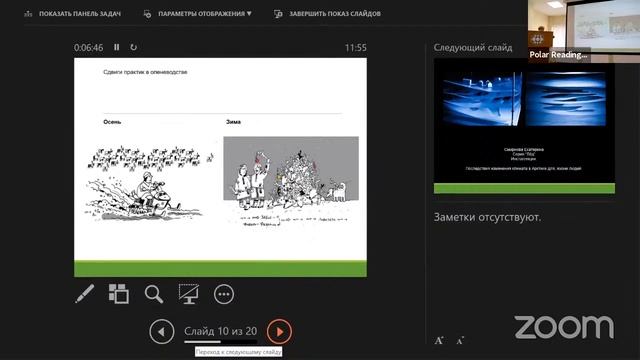640x360 pixels.
Task: Click the 'Следующий слайд' label
Action: (x=473, y=48)
